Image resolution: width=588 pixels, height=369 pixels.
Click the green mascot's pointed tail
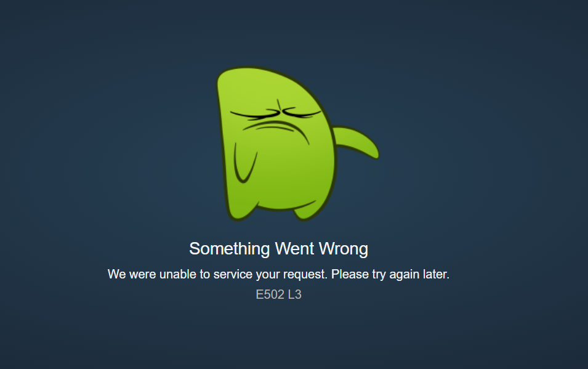click(x=356, y=142)
